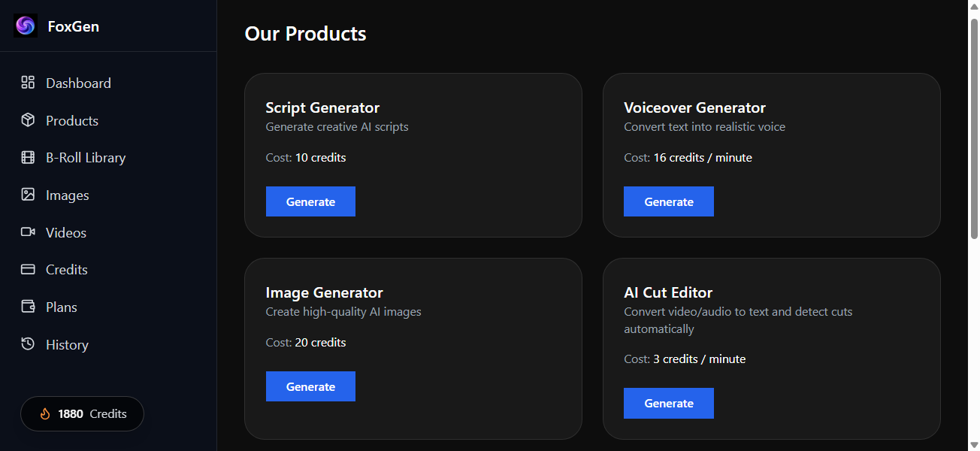The height and width of the screenshot is (451, 980).
Task: Open the Credits card icon
Action: point(27,269)
